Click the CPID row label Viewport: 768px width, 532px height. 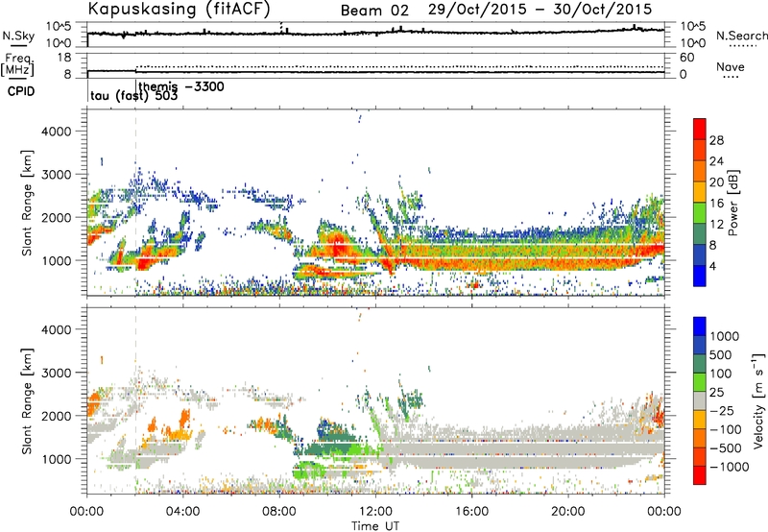(21, 91)
